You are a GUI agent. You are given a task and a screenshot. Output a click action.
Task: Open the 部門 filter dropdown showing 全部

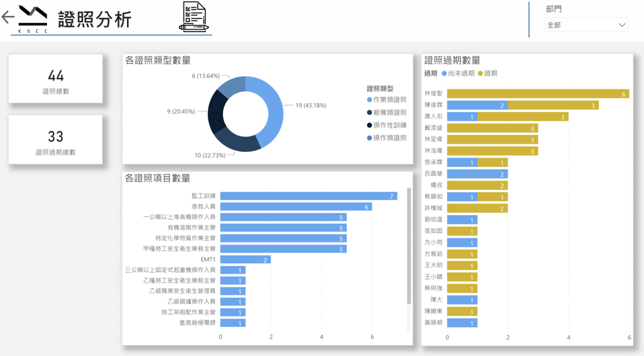(x=586, y=25)
